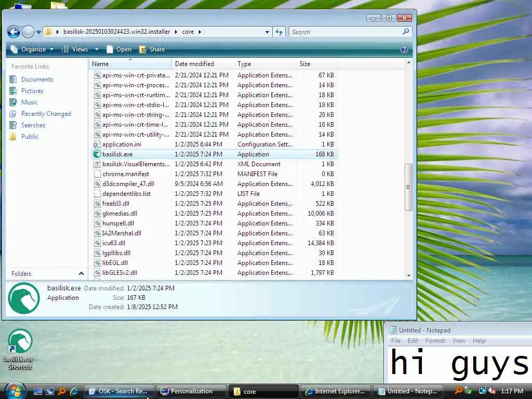Switch to Internet Explorer taskbar button
The width and height of the screenshot is (532, 399).
click(x=335, y=391)
